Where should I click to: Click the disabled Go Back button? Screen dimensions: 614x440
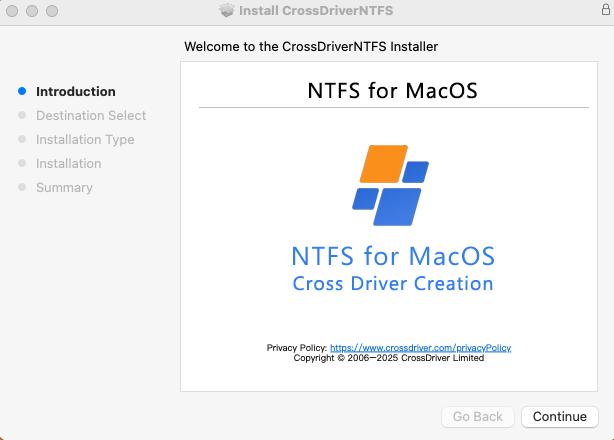point(478,417)
